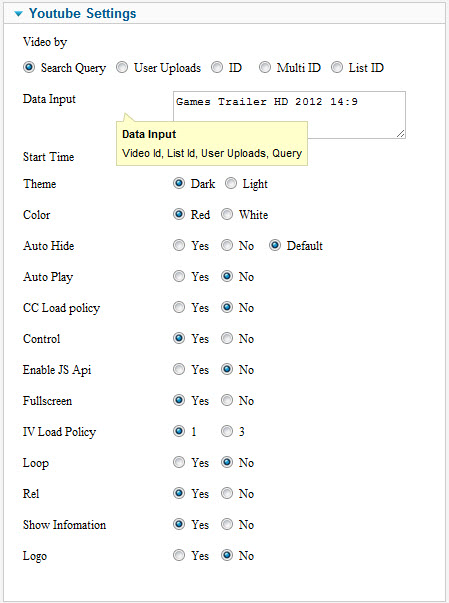Disable Control by selecting No

227,338
